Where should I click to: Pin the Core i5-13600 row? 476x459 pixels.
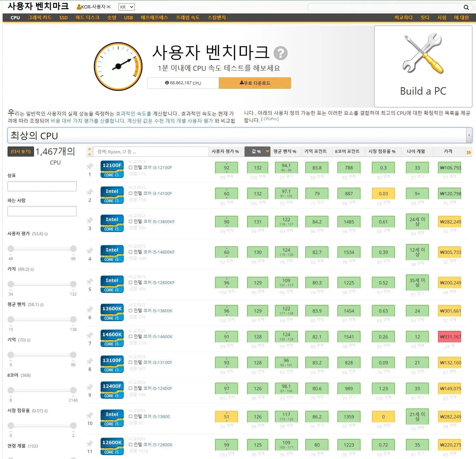point(90,415)
